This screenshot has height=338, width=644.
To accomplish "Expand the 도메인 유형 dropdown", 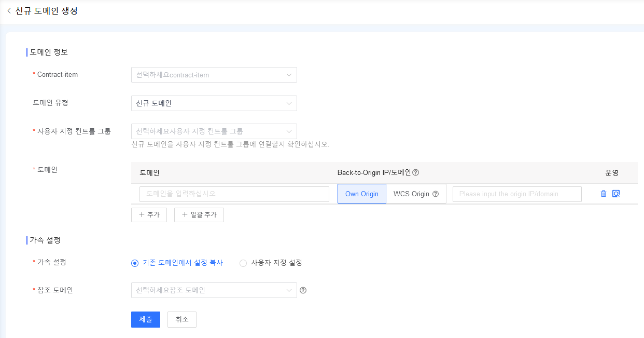I will (x=214, y=103).
